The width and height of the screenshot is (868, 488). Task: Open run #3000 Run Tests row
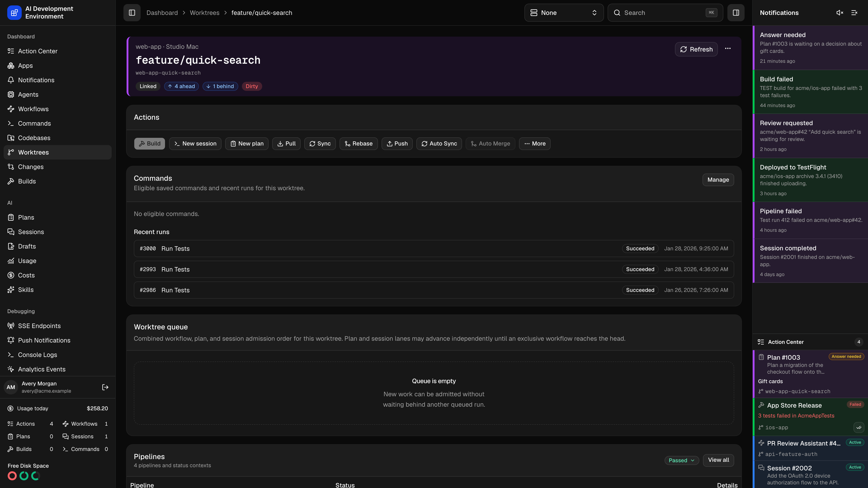click(434, 249)
